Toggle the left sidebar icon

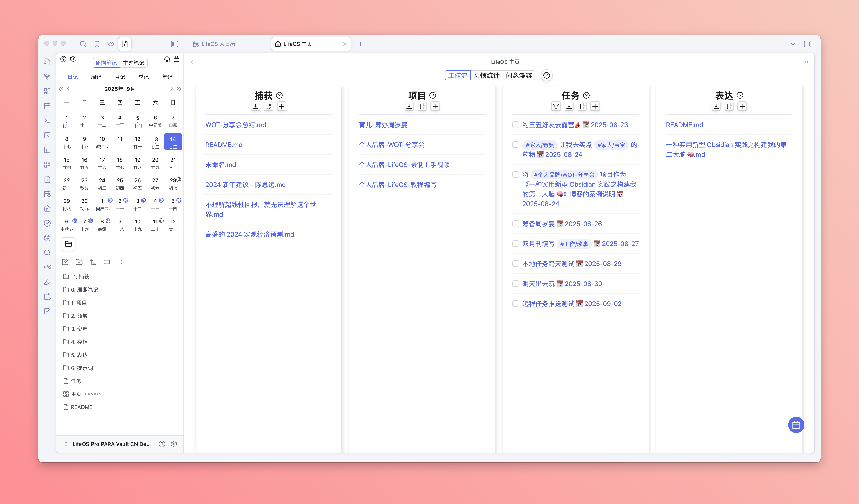click(x=175, y=44)
